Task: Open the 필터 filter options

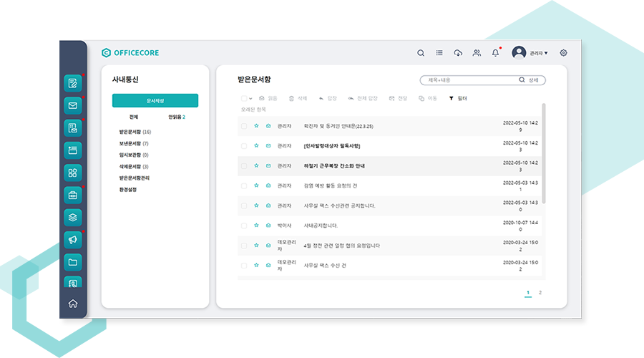Action: coord(457,98)
